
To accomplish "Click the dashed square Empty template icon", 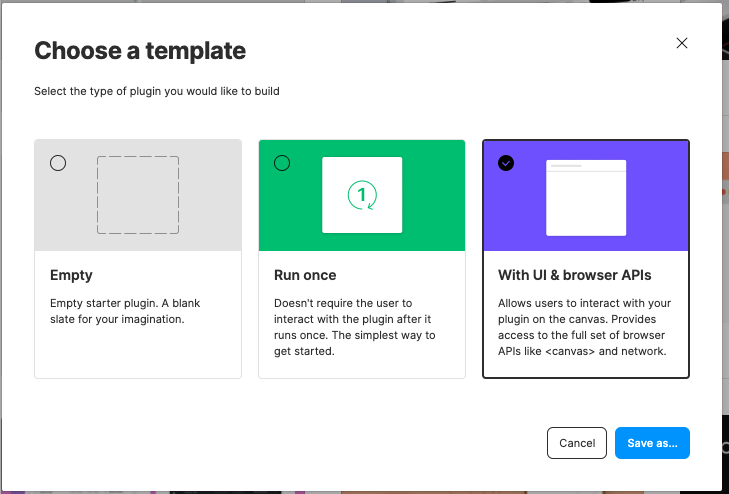I will click(138, 195).
